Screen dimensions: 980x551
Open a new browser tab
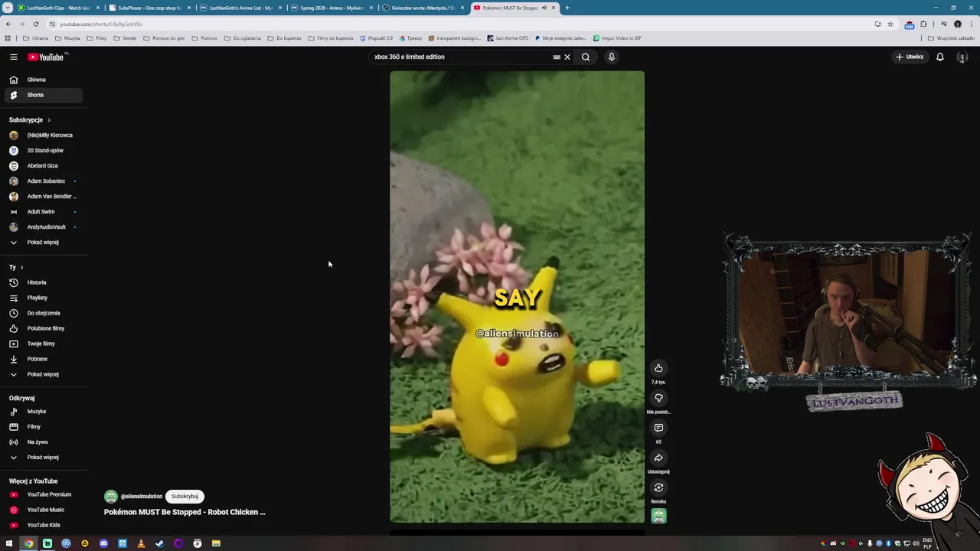(567, 8)
